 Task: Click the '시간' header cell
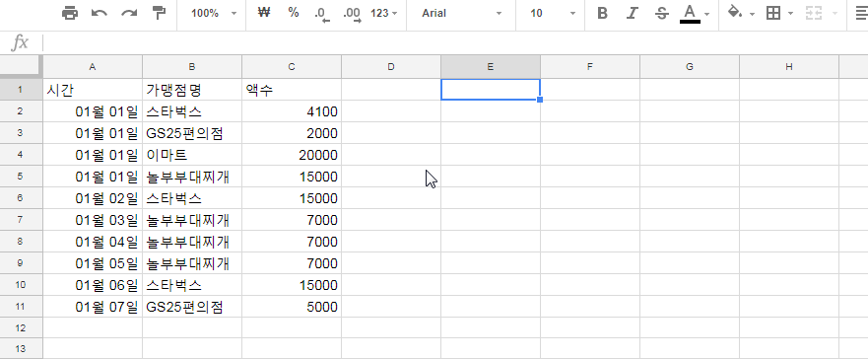(x=93, y=90)
